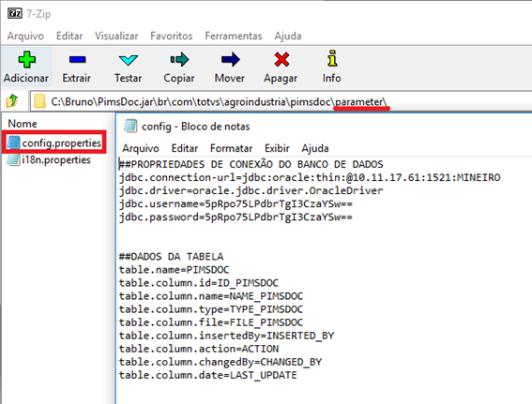Open Notepad's Exibir menu
Image resolution: width=532 pixels, height=404 pixels.
coord(277,148)
